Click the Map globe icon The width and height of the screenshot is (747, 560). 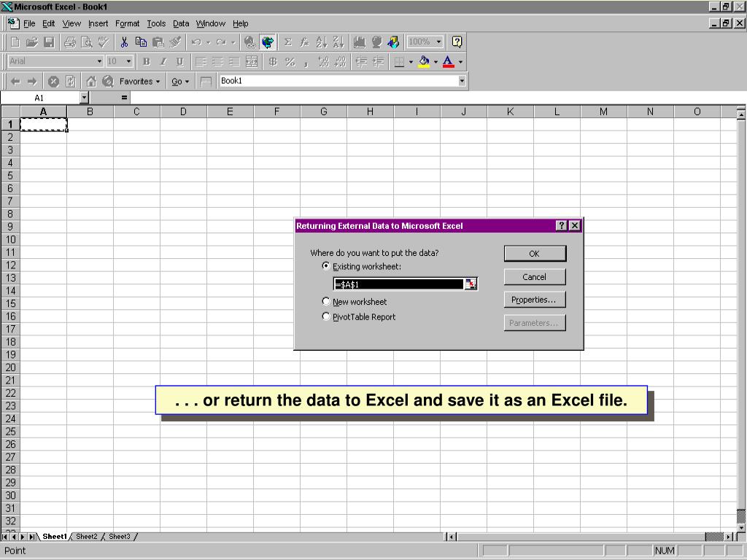coord(376,42)
